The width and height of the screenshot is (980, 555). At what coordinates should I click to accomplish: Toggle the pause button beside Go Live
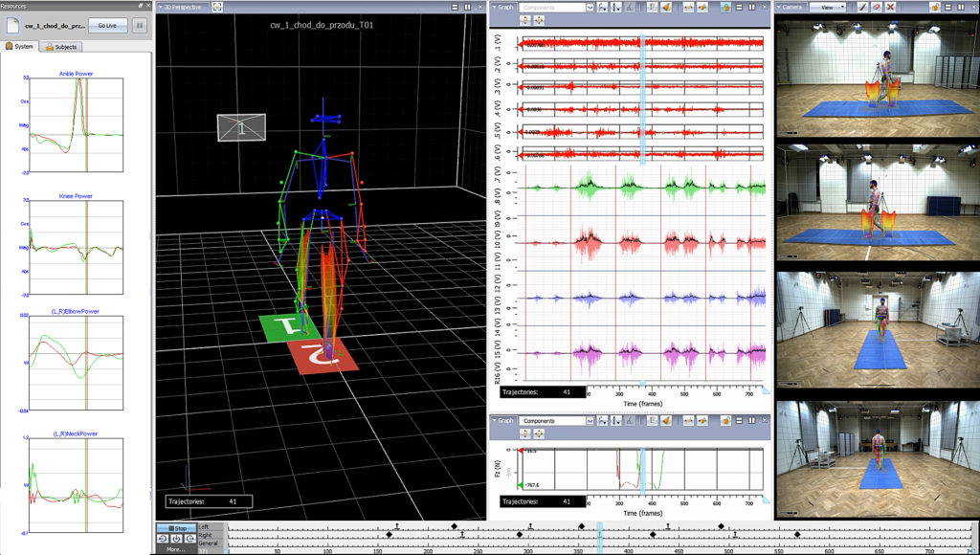pyautogui.click(x=140, y=26)
